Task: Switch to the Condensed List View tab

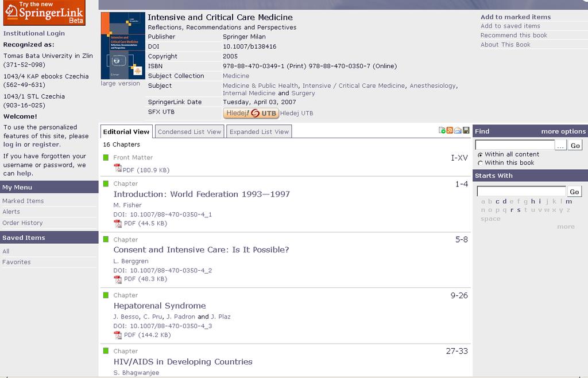Action: (189, 131)
